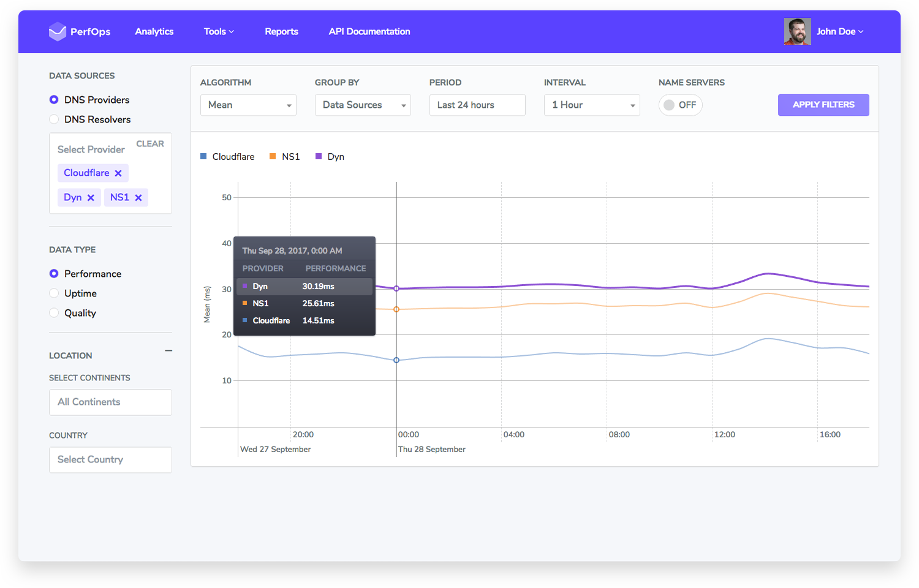This screenshot has width=919, height=588.
Task: Open the Interval 1 Hour dropdown
Action: click(592, 105)
